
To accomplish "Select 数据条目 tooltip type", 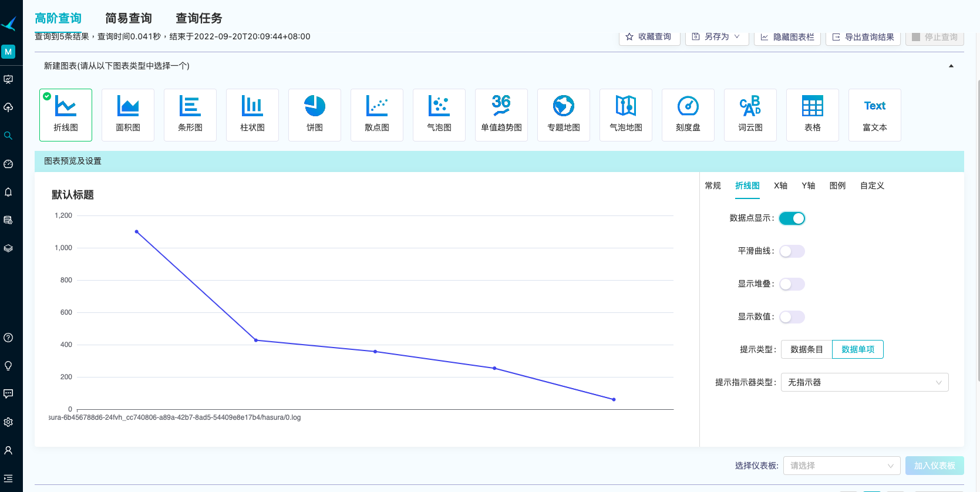I will [807, 349].
